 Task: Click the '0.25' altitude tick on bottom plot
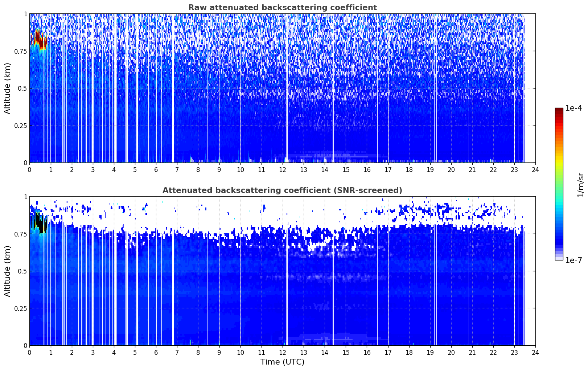tap(21, 308)
